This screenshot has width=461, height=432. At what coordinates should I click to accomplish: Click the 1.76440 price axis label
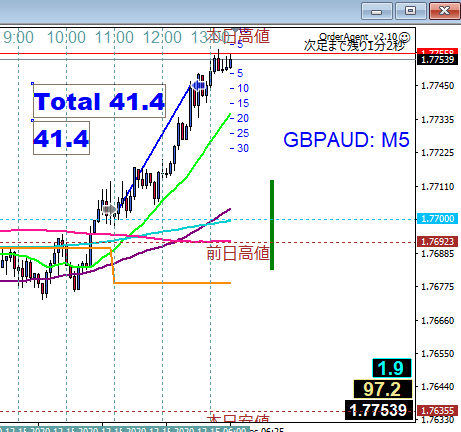[438, 387]
